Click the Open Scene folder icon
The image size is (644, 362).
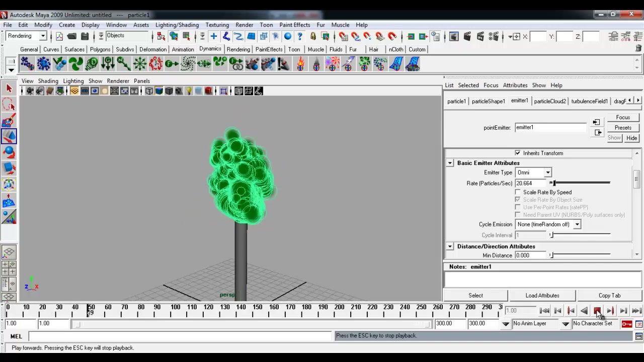pos(72,36)
